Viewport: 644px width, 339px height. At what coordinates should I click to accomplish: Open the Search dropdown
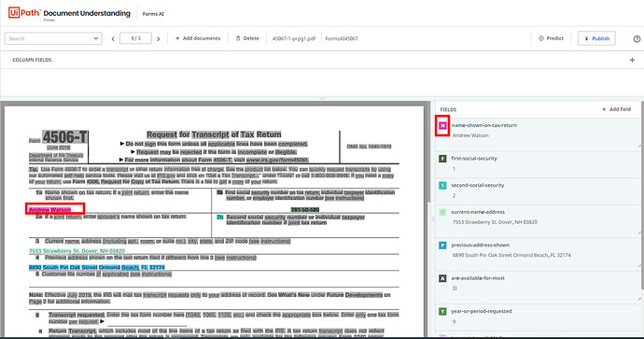tap(53, 38)
